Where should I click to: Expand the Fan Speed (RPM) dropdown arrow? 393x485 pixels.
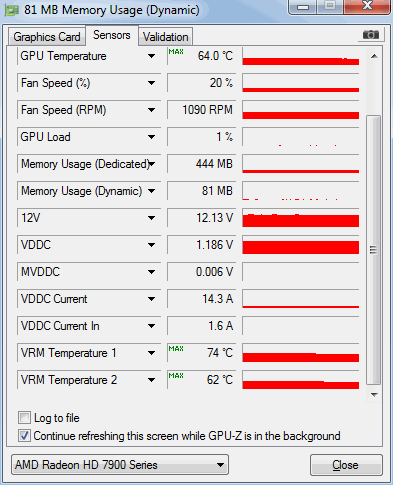[152, 110]
